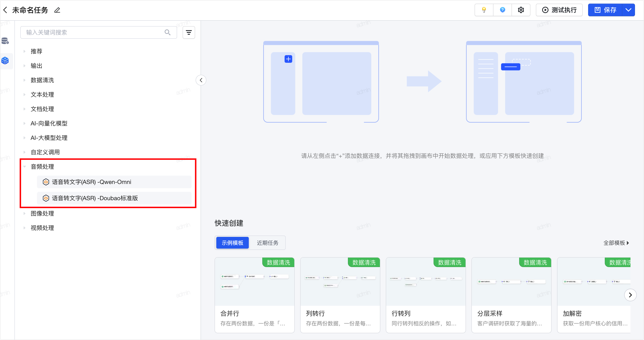Open the filter icon beside search box
644x340 pixels.
point(189,32)
